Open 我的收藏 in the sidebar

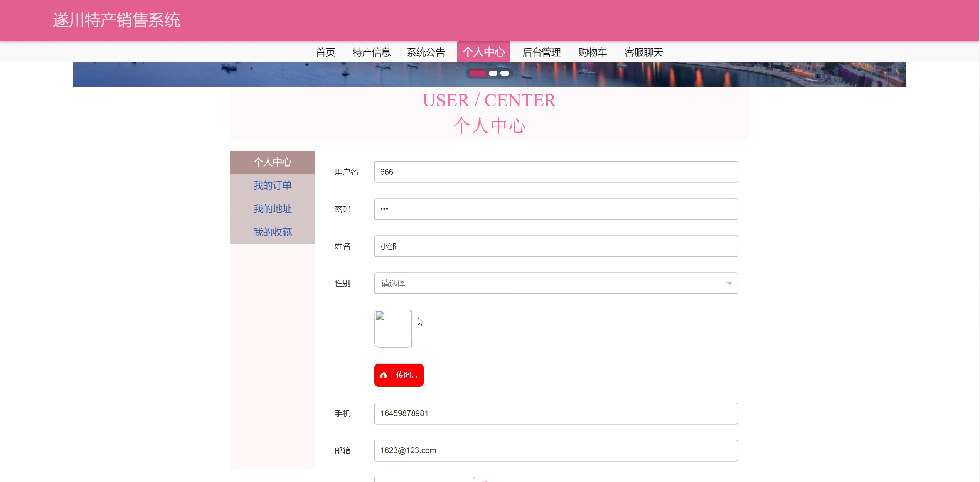(273, 232)
